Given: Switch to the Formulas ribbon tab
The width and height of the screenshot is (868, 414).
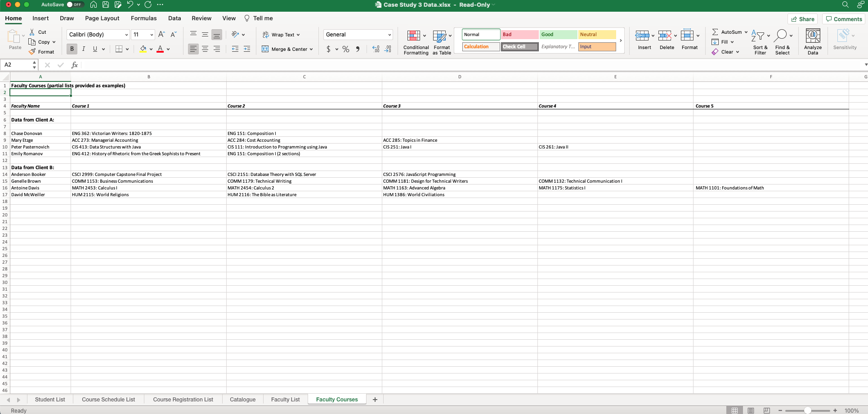Looking at the screenshot, I should 143,18.
